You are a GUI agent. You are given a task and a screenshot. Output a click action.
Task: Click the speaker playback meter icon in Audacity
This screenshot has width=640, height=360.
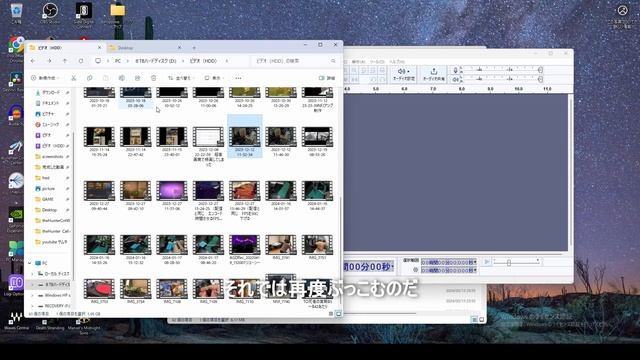point(456,79)
